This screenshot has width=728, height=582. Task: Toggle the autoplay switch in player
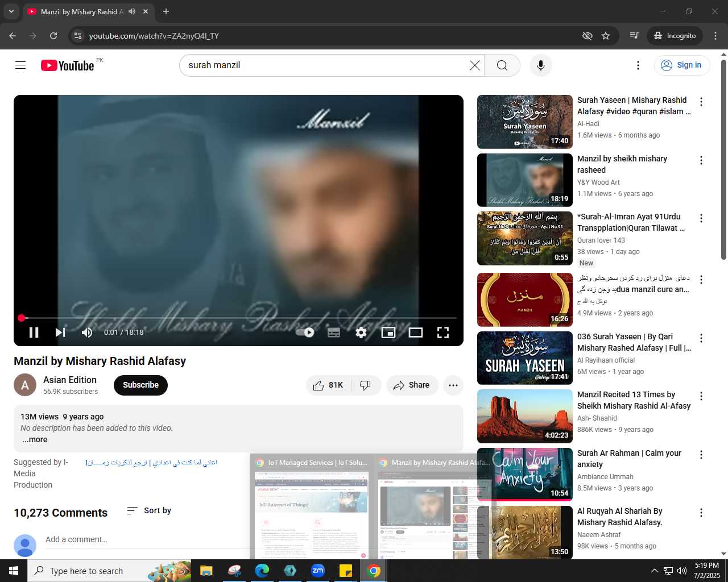tap(305, 332)
